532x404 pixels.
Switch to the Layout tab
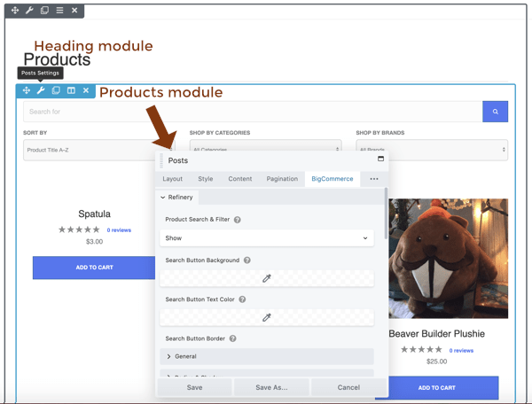172,179
